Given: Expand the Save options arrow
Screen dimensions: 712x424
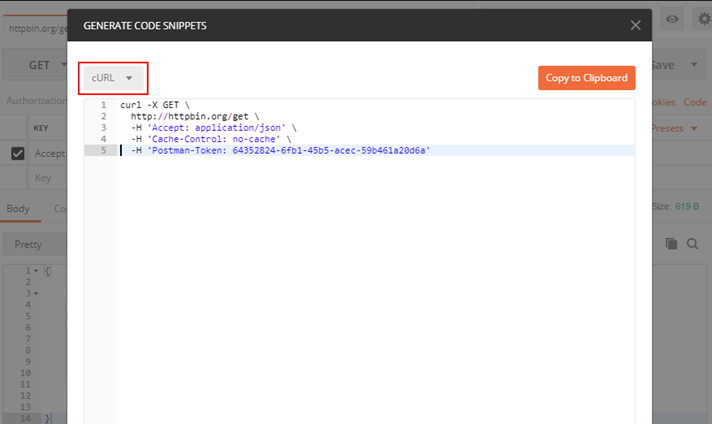Looking at the screenshot, I should [694, 64].
